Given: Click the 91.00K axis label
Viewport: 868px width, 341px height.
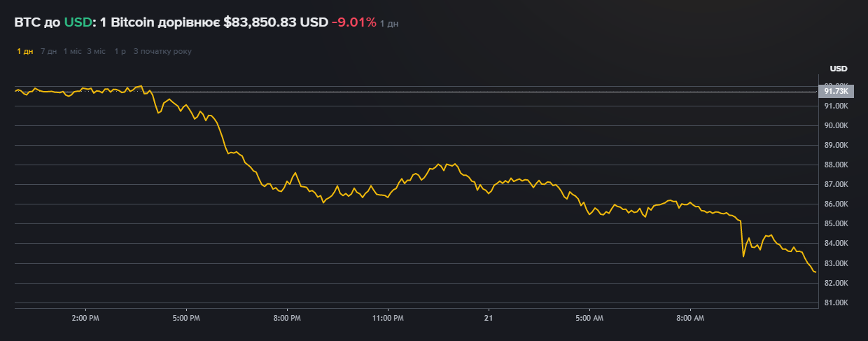Looking at the screenshot, I should point(836,106).
